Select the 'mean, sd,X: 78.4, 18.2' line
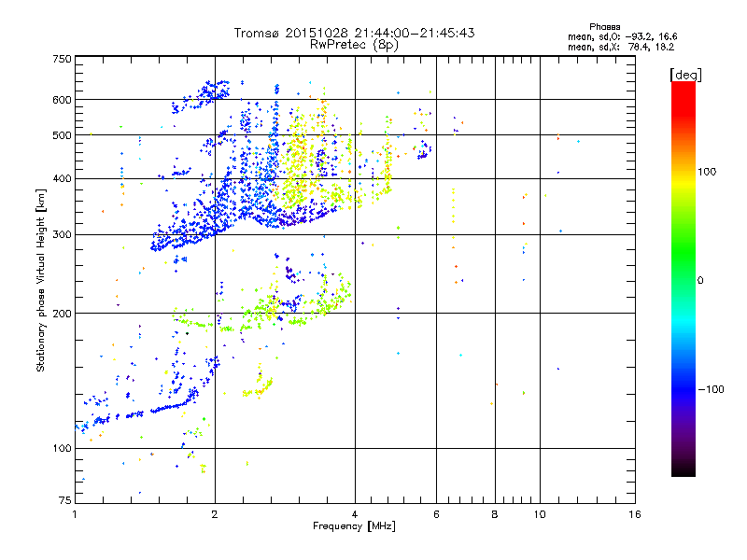 point(621,47)
